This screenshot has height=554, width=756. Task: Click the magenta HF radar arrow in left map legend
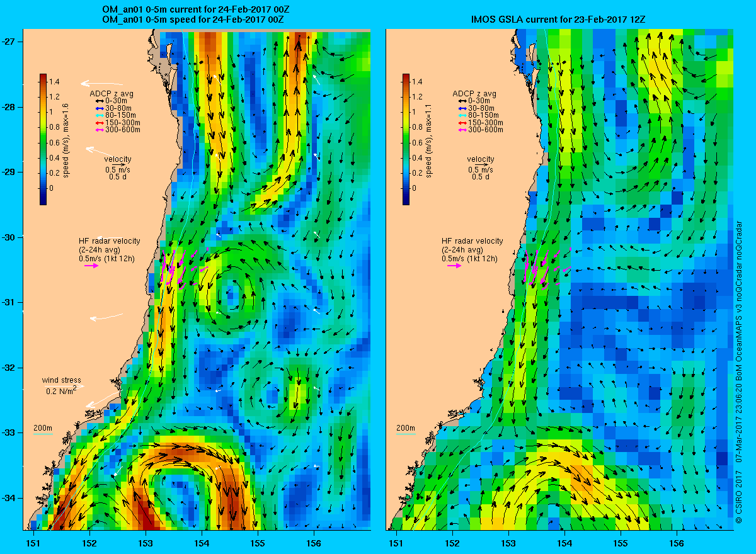tap(91, 266)
